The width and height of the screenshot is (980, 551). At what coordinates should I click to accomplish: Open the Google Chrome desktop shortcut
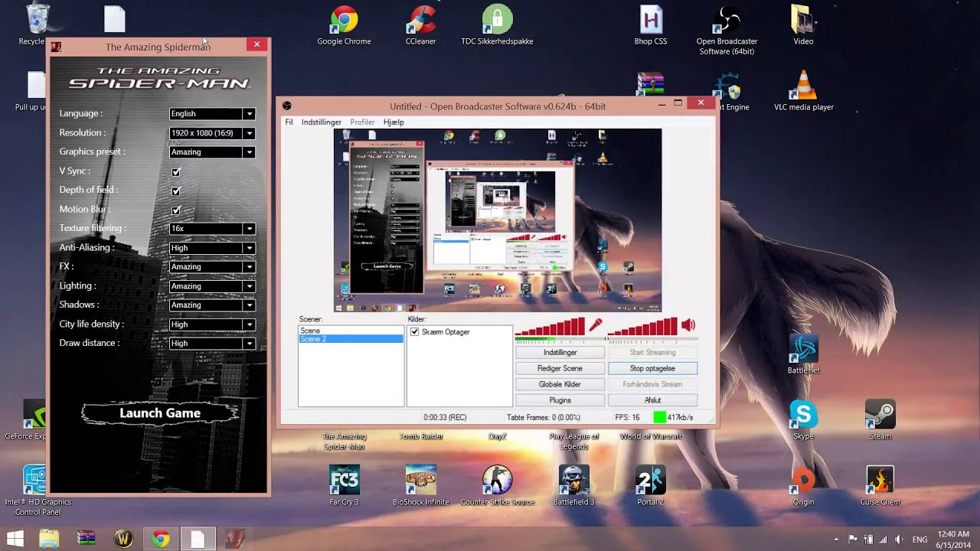[344, 25]
